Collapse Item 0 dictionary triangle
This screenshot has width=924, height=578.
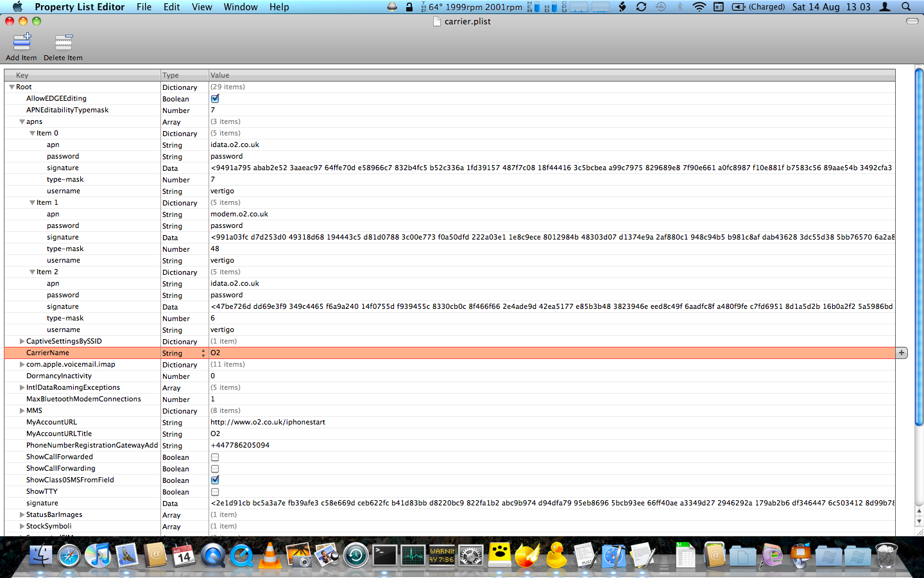pos(32,133)
